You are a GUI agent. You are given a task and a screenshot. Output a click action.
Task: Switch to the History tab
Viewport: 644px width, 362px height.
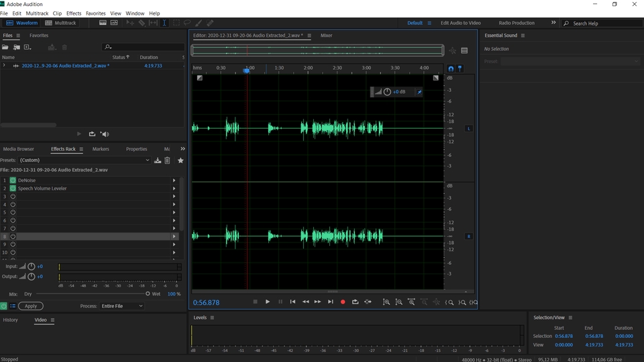10,320
